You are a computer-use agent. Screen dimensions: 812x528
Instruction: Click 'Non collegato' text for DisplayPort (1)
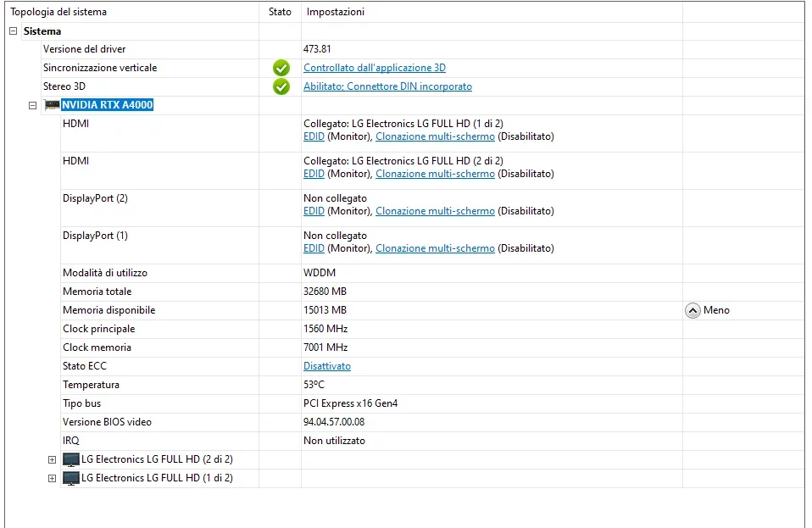(335, 236)
